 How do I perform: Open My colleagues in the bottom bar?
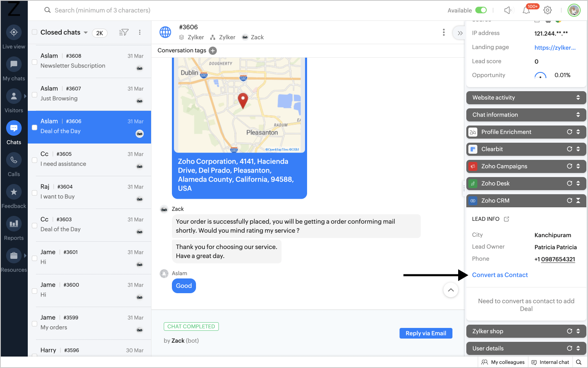click(503, 362)
